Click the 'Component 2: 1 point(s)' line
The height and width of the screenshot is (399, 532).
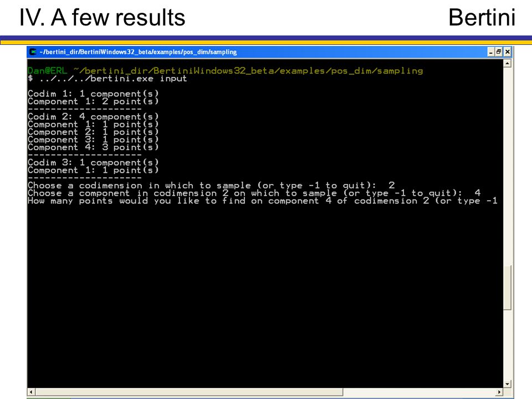tap(93, 132)
